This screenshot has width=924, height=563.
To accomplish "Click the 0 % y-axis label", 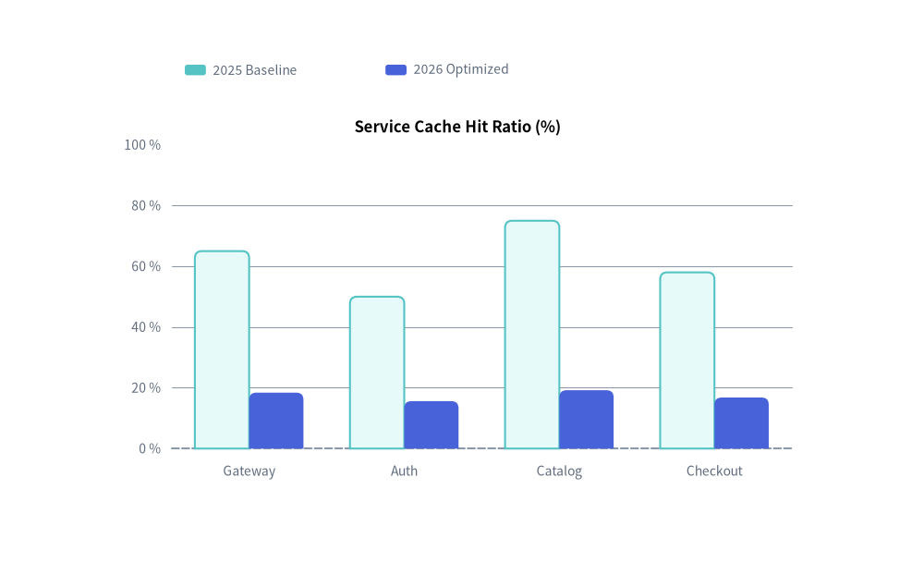I will click(x=150, y=448).
